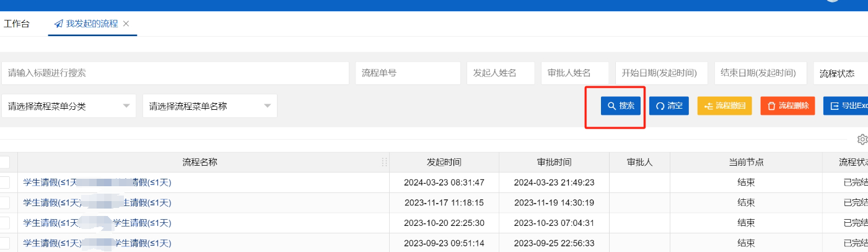
Task: Open the table settings gear icon
Action: click(x=862, y=139)
